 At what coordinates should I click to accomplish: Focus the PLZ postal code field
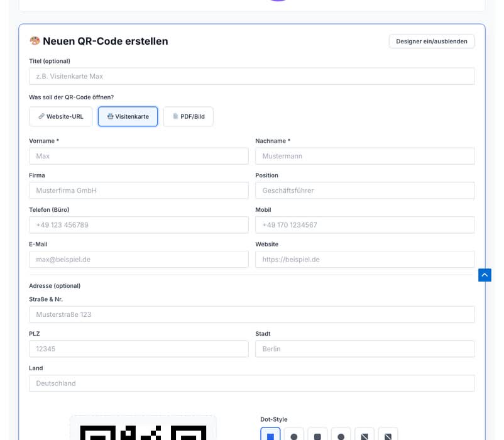[138, 349]
